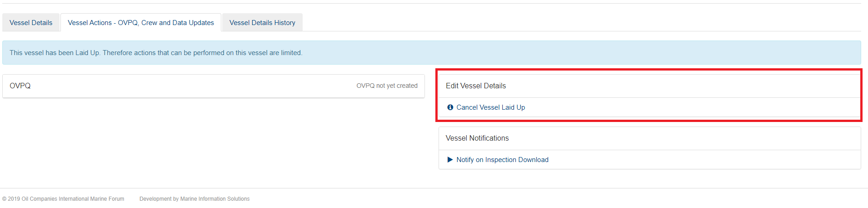Select the Vessel Actions - OVPQ, Crew and Data Updates tab
The image size is (868, 208).
[x=141, y=23]
